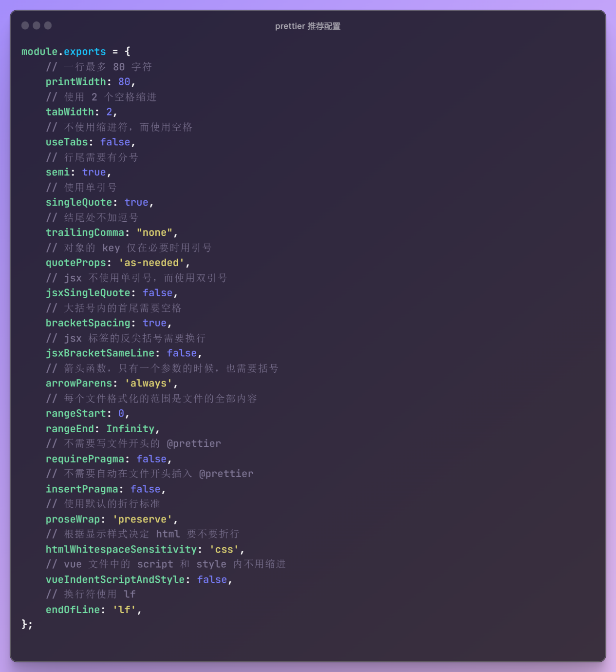Click the 'true' value after semi

click(x=94, y=173)
